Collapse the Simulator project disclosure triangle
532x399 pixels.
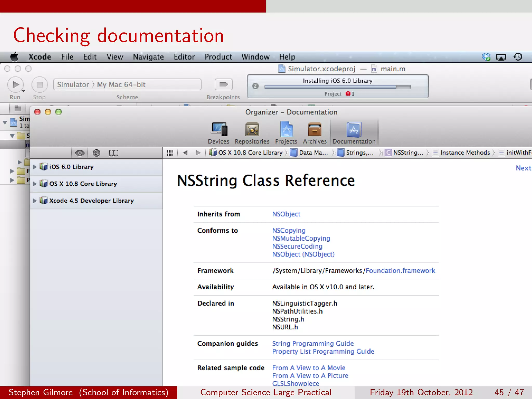coord(5,122)
